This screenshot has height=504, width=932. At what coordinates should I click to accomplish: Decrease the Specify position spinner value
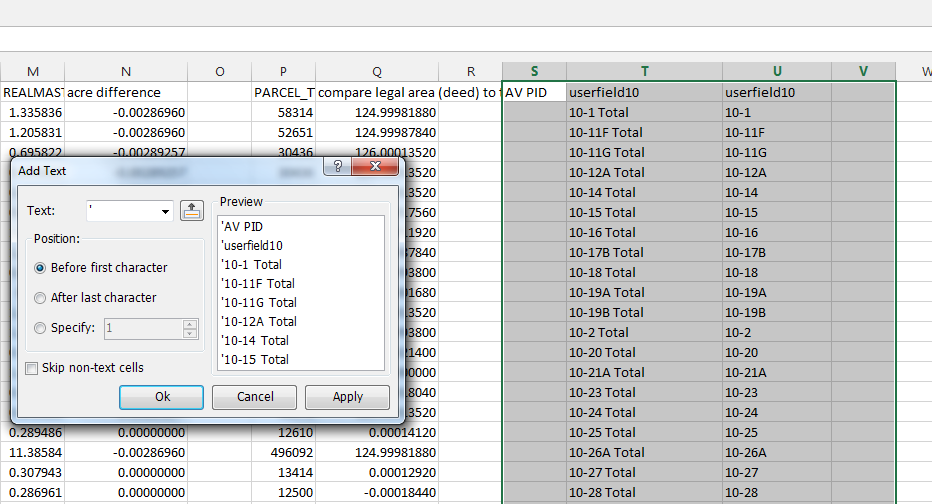pos(190,333)
